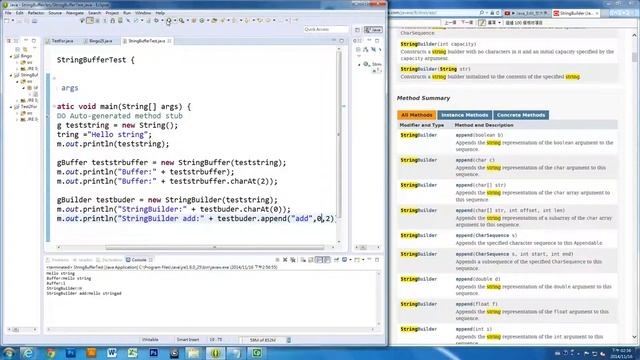Screen dimensions: 640x360
Task: Switch to the Problems tab
Action: 58,260
